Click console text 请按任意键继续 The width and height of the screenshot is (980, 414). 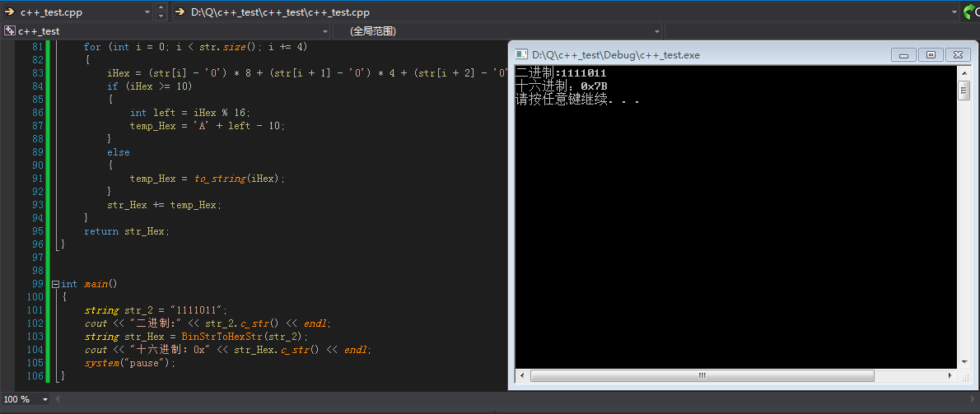coord(562,100)
